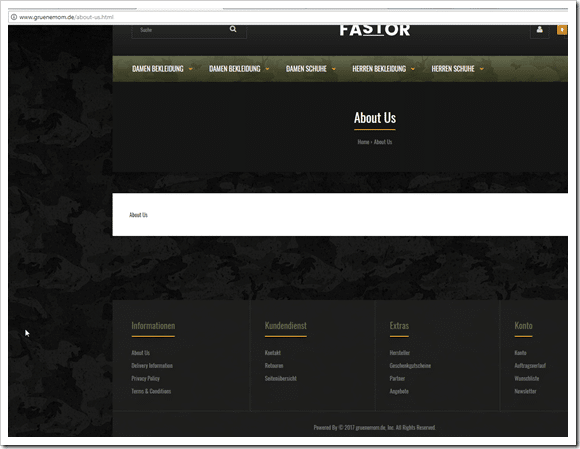Click the About Us breadcrumb link

tap(383, 142)
